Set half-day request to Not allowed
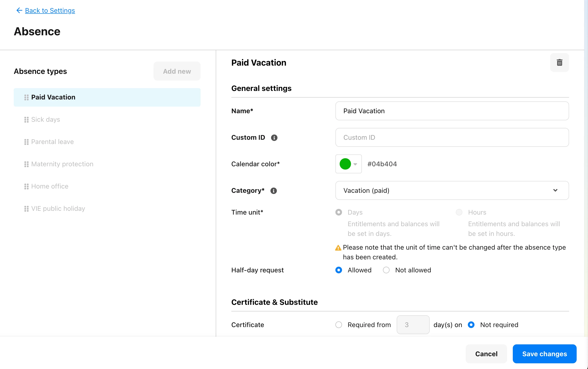Viewport: 588px width, 369px height. click(386, 270)
